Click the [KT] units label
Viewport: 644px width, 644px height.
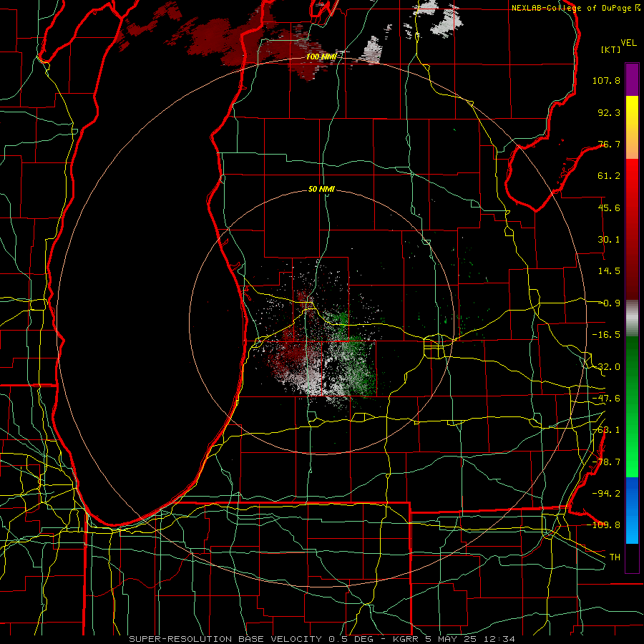tap(611, 49)
